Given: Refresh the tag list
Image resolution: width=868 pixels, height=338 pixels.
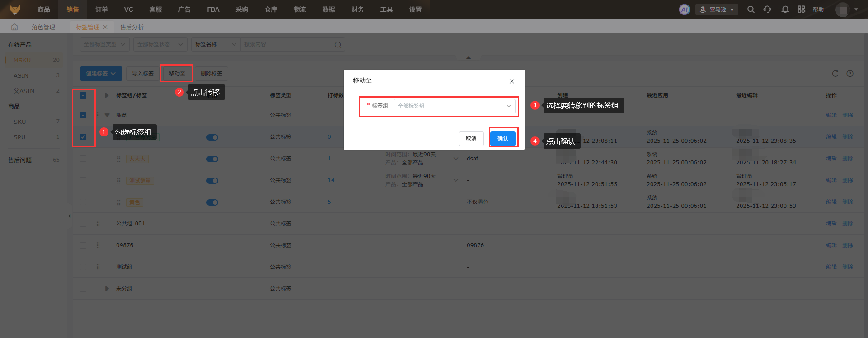Looking at the screenshot, I should 835,74.
